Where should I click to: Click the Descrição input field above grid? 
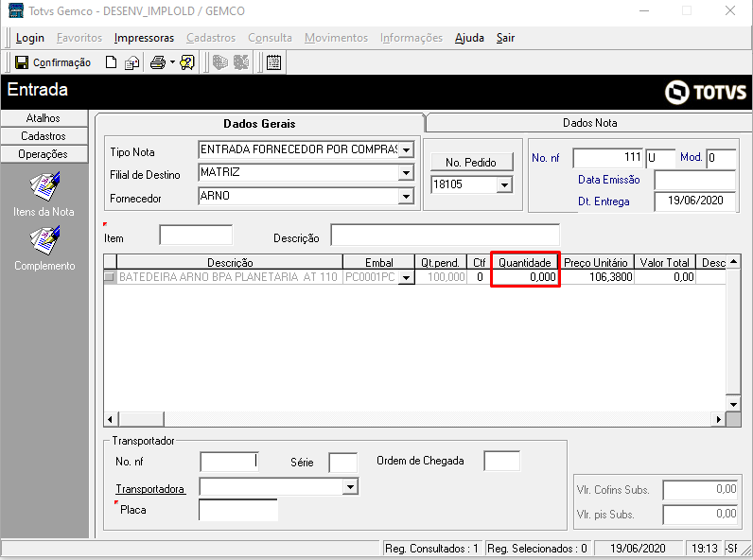446,235
